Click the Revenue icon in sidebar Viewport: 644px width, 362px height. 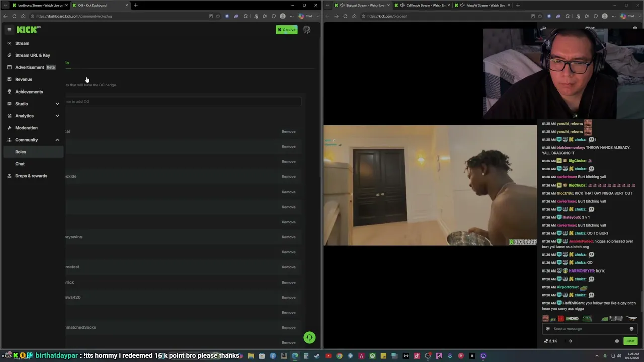pos(9,79)
